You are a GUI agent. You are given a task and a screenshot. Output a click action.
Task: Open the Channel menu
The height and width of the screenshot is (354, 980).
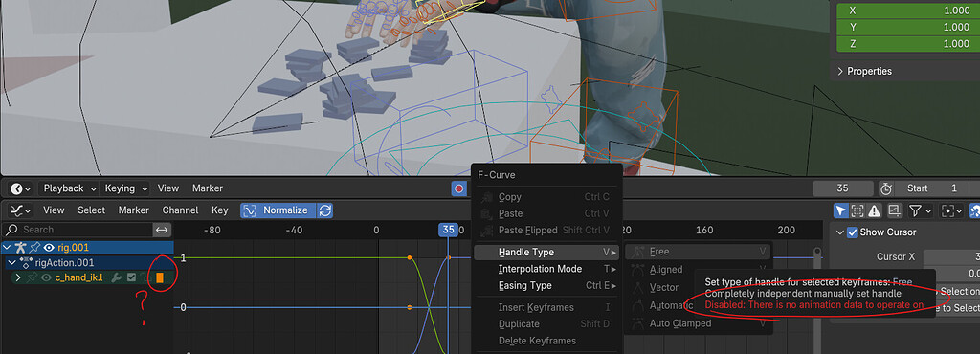[x=180, y=210]
